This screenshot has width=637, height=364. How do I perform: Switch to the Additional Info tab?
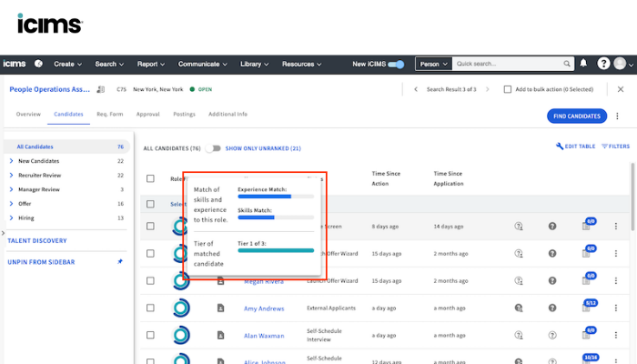pyautogui.click(x=227, y=114)
